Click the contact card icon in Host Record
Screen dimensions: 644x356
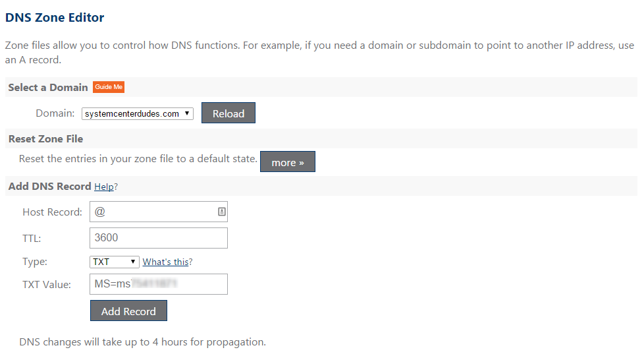click(x=221, y=212)
